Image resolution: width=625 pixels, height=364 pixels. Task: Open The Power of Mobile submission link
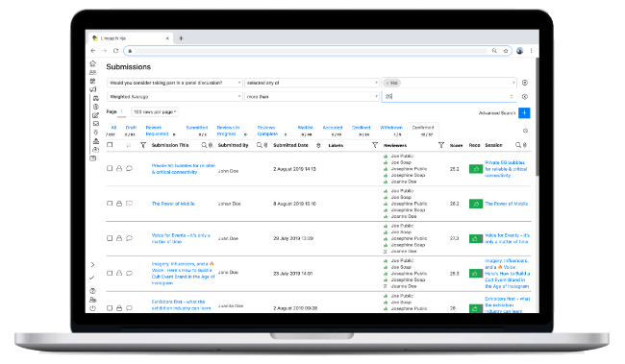[x=173, y=204]
